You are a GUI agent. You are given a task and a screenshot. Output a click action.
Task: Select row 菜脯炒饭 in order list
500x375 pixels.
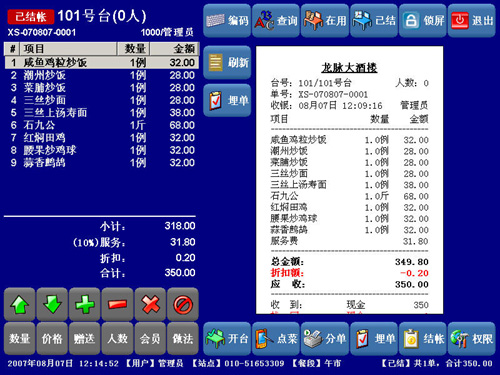[x=101, y=88]
